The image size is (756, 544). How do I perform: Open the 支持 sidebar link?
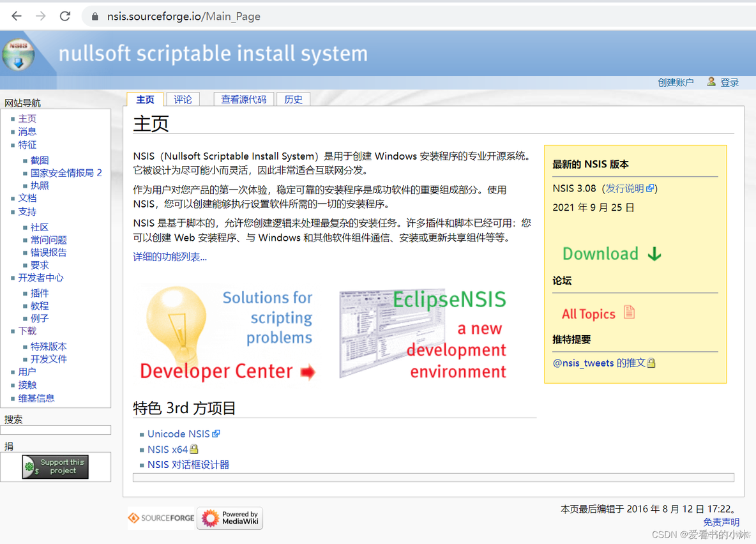coord(27,212)
